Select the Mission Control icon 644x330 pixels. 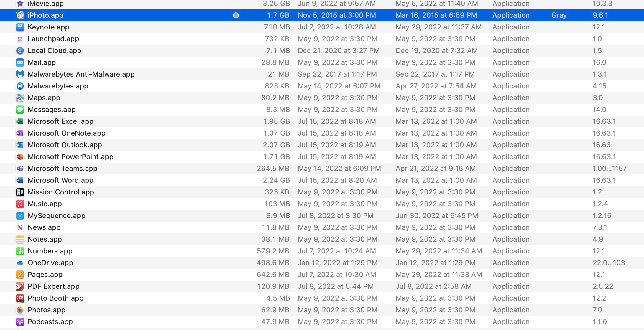20,192
